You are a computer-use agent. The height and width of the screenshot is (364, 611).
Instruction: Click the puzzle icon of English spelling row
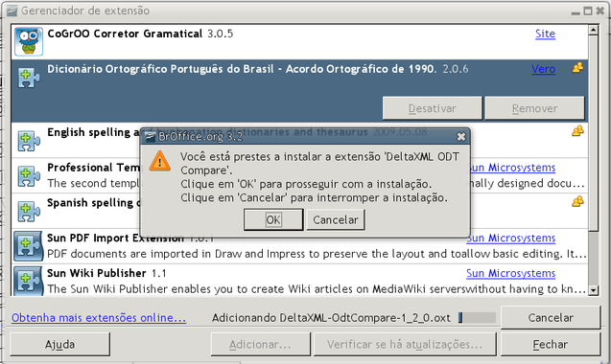coord(29,141)
